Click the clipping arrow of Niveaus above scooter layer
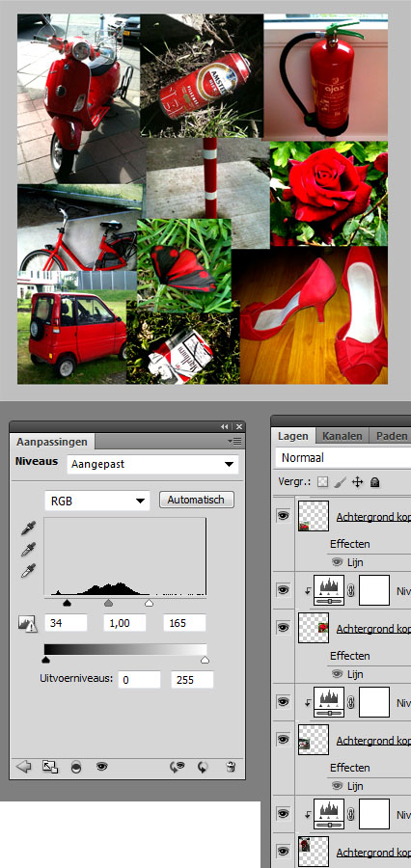 pos(308,815)
